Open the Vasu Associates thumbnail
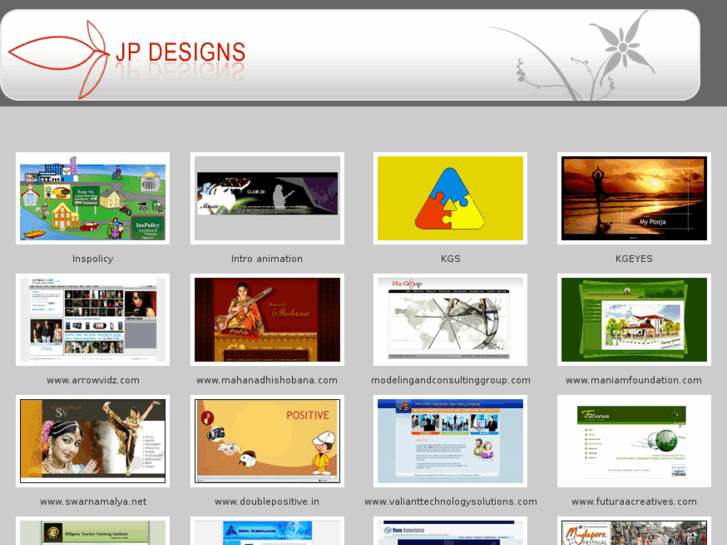Image resolution: width=727 pixels, height=545 pixels. [x=450, y=531]
